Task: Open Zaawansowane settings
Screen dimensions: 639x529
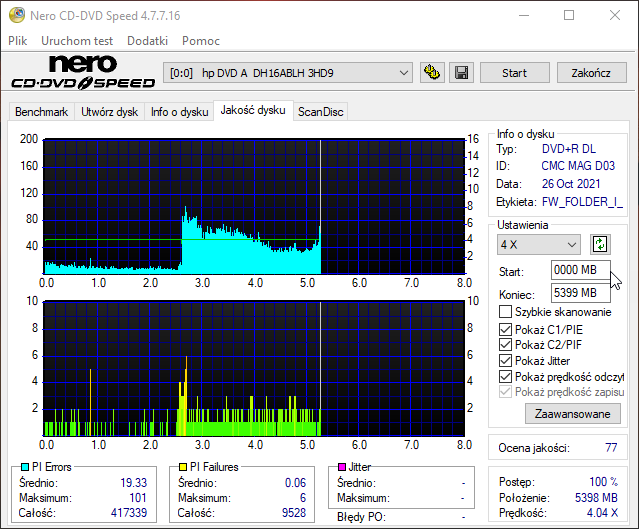Action: 573,414
